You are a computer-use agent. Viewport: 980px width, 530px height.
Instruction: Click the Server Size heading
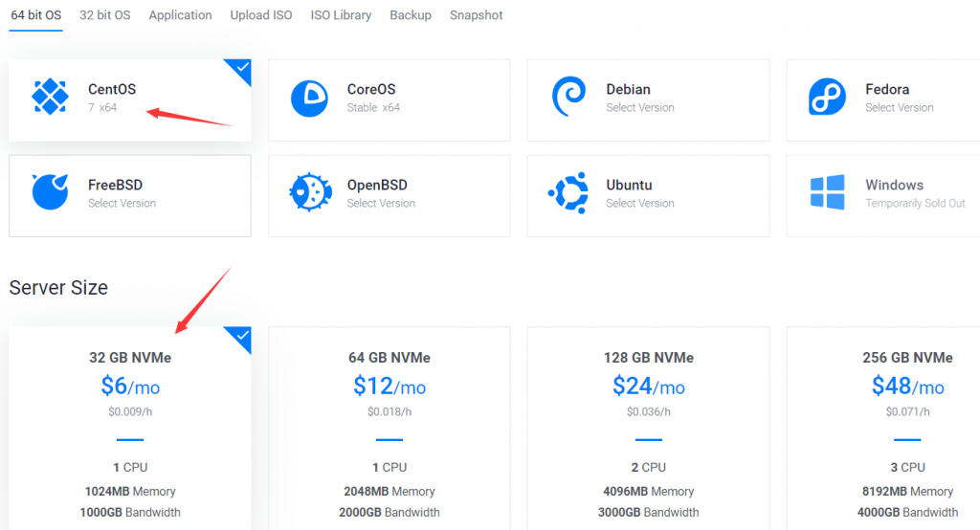pos(58,288)
